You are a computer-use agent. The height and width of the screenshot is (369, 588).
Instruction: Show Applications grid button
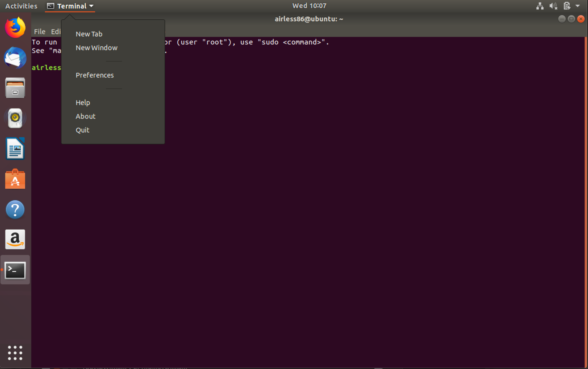pyautogui.click(x=15, y=353)
